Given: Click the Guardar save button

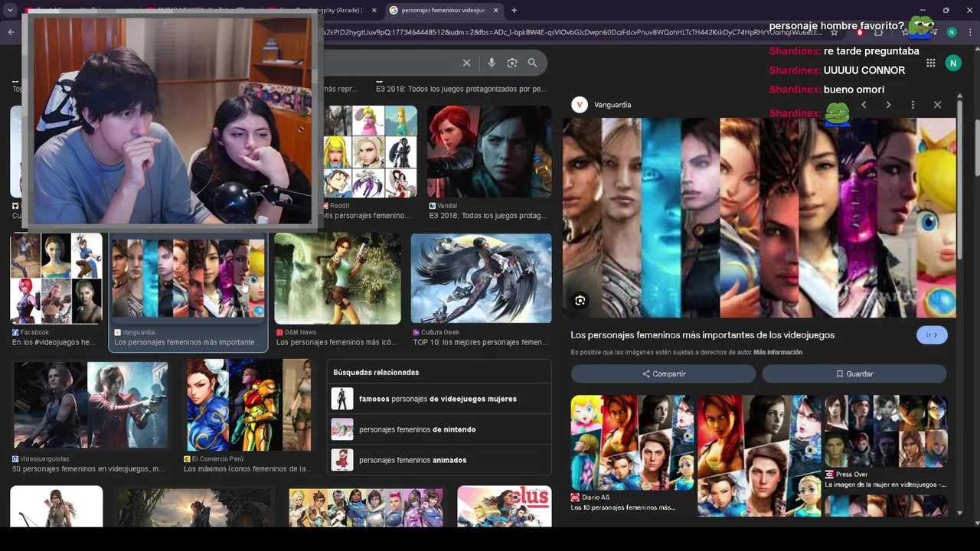Looking at the screenshot, I should [x=854, y=373].
